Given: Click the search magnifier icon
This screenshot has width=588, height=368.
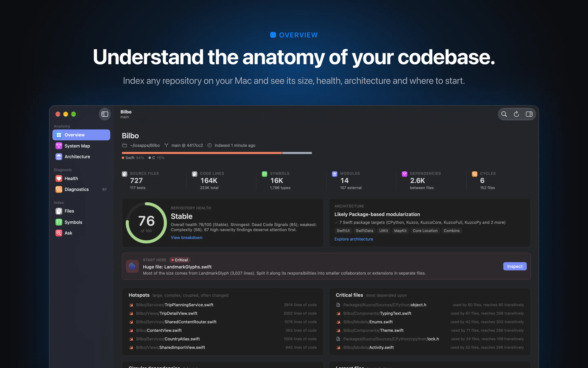Looking at the screenshot, I should [504, 114].
